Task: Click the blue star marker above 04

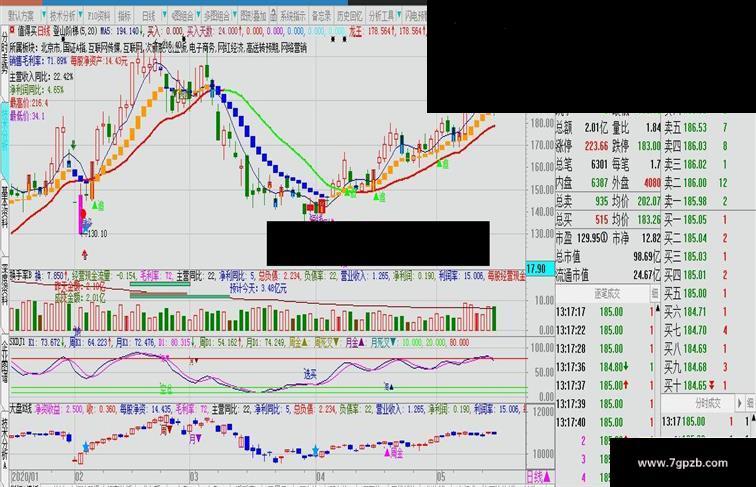Action: pos(315,451)
